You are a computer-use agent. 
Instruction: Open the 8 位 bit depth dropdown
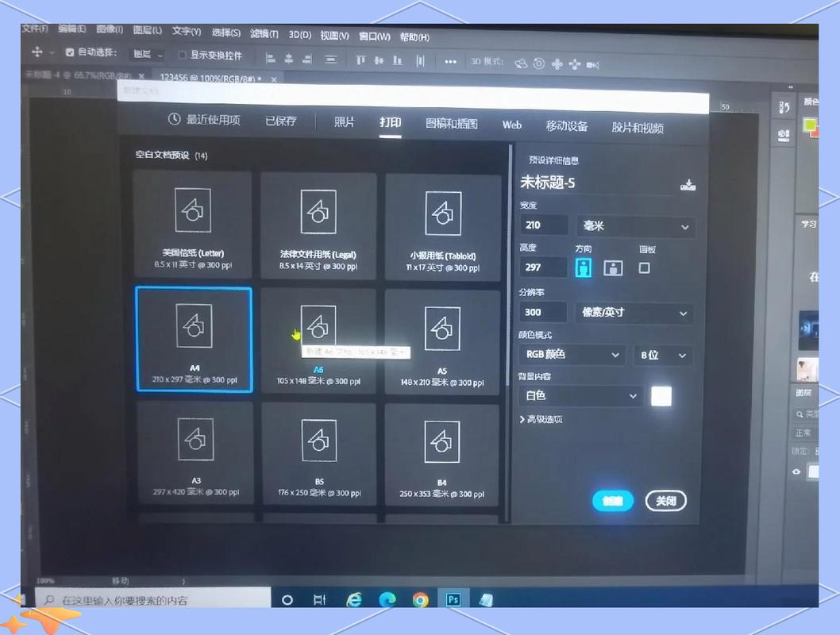coord(663,355)
